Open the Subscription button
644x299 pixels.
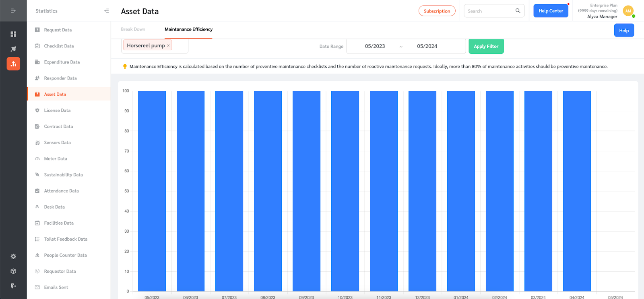(x=437, y=11)
